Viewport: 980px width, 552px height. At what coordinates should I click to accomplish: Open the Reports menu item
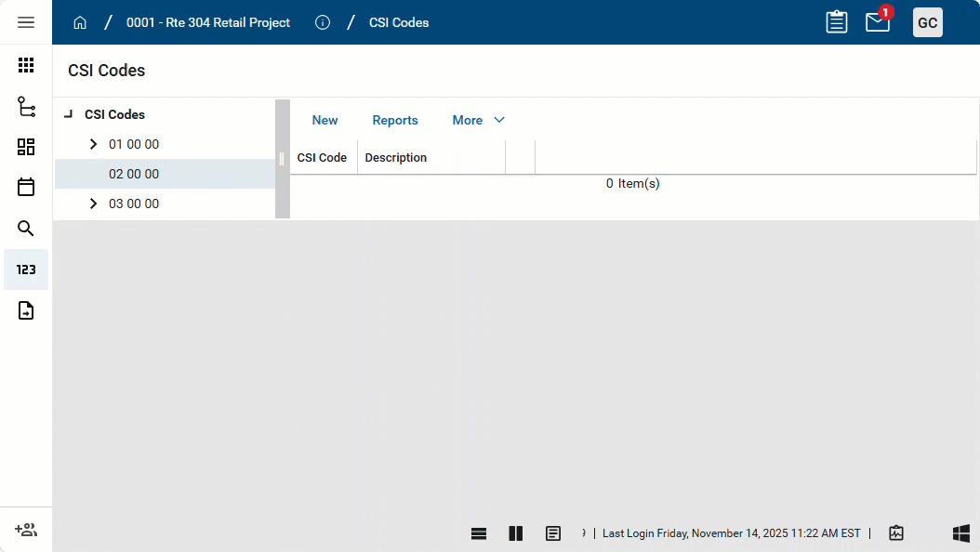(395, 120)
